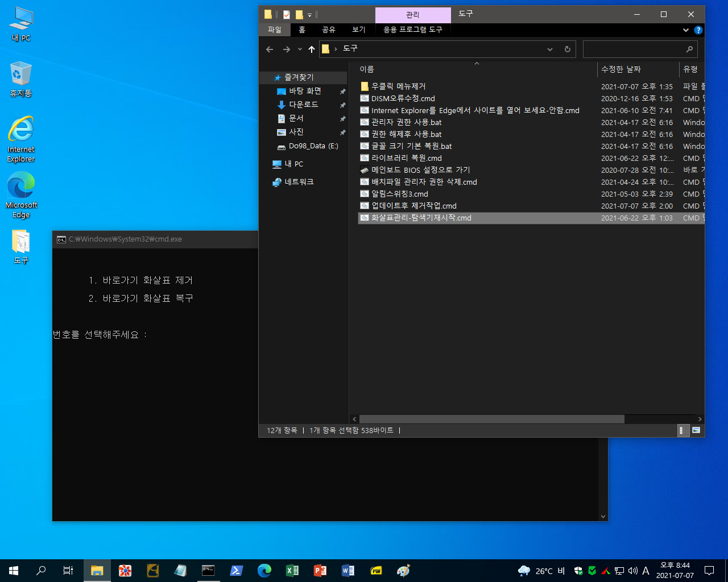Select the 관리 contextual tab
This screenshot has height=582, width=728.
[413, 15]
